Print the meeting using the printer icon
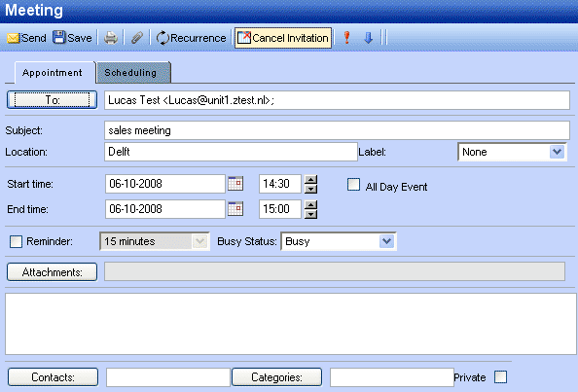Image resolution: width=578 pixels, height=392 pixels. (x=111, y=38)
